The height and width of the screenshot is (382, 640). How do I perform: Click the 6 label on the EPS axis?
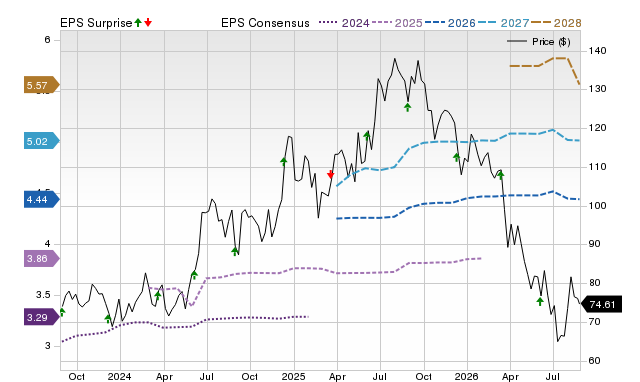(x=47, y=40)
